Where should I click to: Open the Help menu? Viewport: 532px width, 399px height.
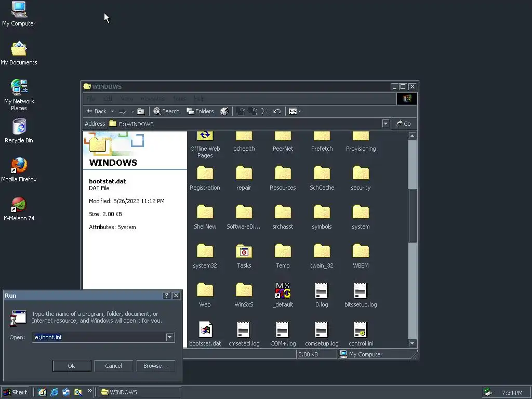198,99
